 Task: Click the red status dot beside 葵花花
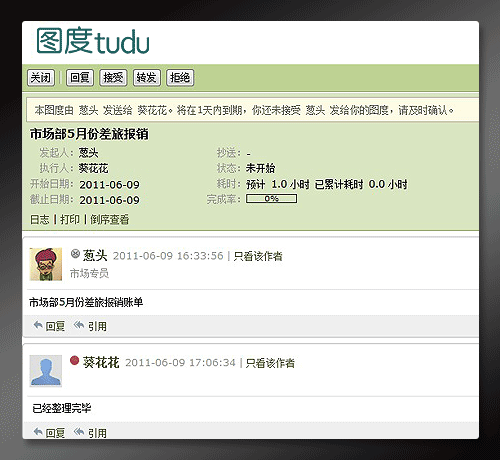(x=75, y=360)
